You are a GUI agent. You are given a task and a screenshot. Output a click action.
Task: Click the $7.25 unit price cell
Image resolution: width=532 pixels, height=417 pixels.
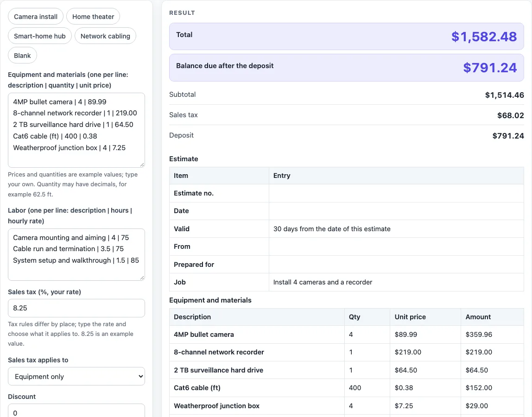click(404, 406)
